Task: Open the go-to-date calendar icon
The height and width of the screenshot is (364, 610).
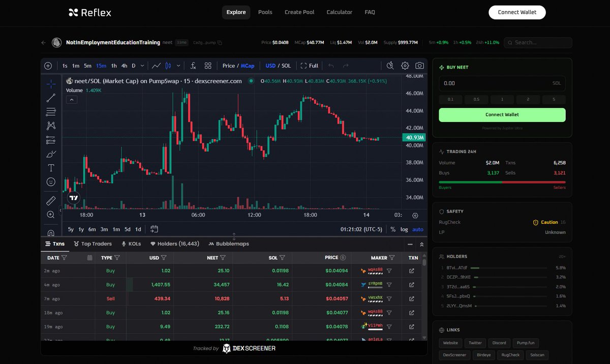Action: pos(155,229)
